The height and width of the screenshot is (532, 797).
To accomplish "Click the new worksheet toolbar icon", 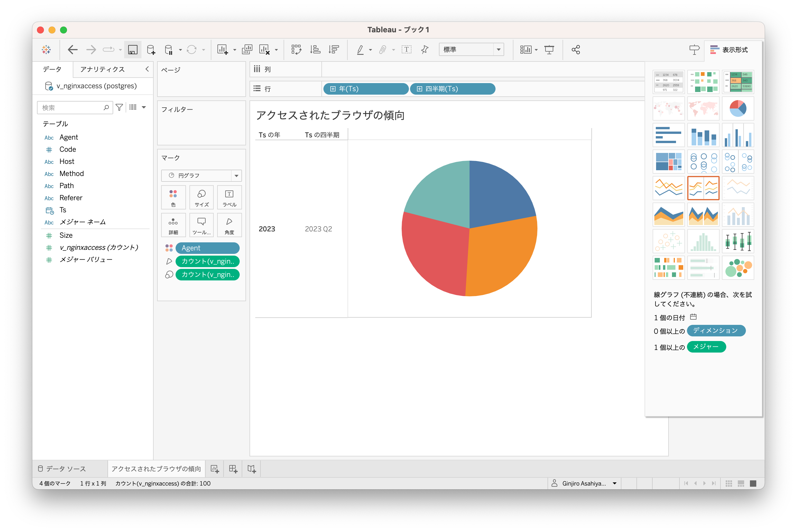I will 222,50.
